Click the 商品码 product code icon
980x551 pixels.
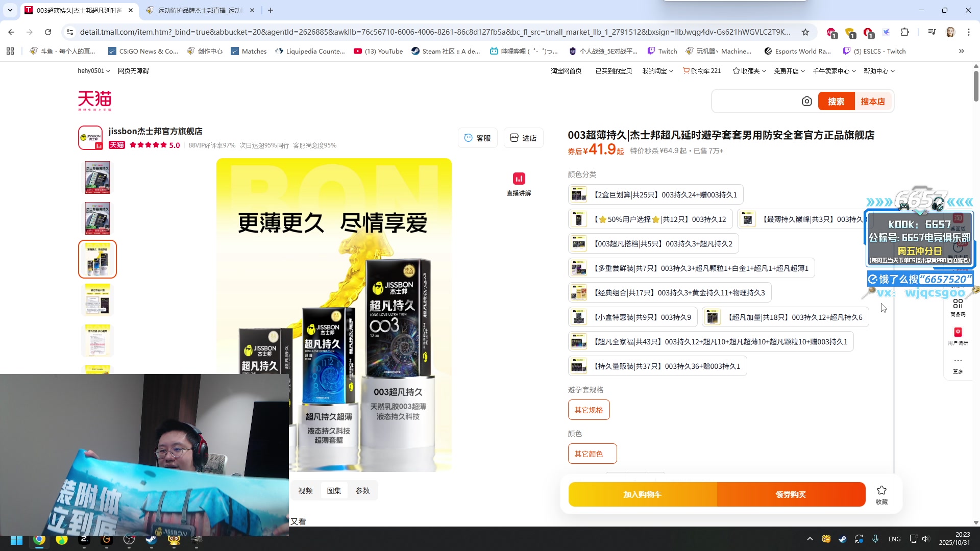coord(958,305)
